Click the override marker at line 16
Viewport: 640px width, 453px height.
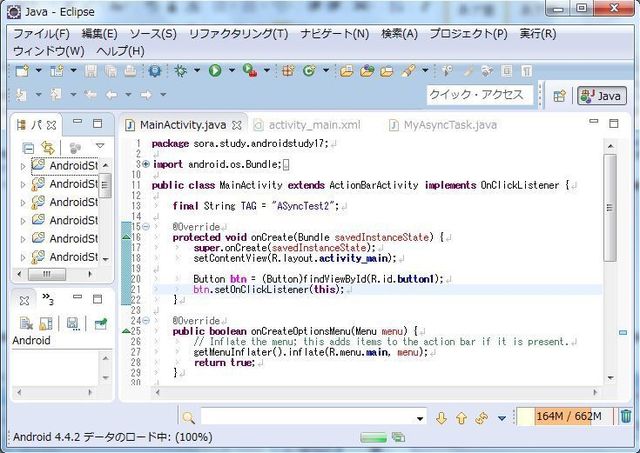127,237
